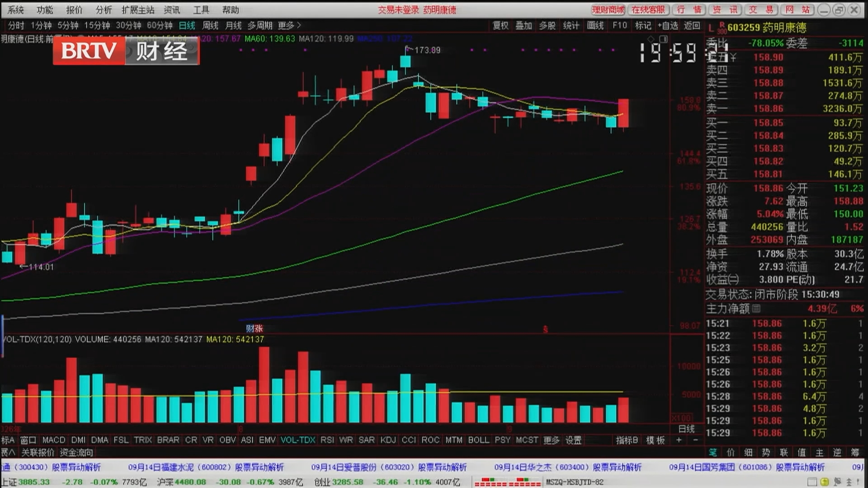This screenshot has width=868, height=488.
Task: Click the plus icon to add indicator pane
Action: point(679,440)
